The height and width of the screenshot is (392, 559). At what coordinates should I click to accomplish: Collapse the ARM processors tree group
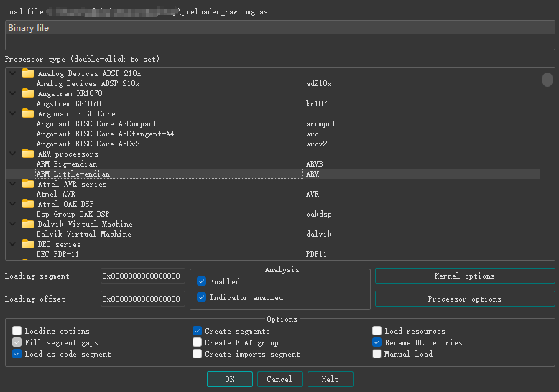click(x=11, y=154)
